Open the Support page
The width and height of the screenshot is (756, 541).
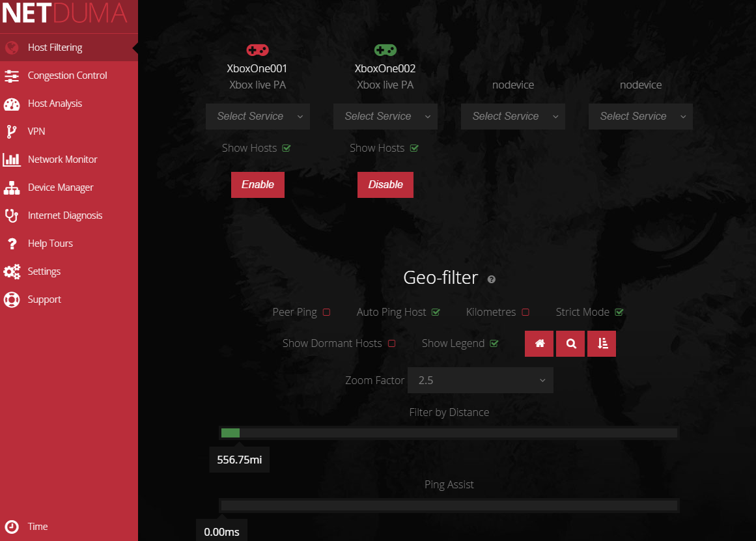click(x=69, y=299)
